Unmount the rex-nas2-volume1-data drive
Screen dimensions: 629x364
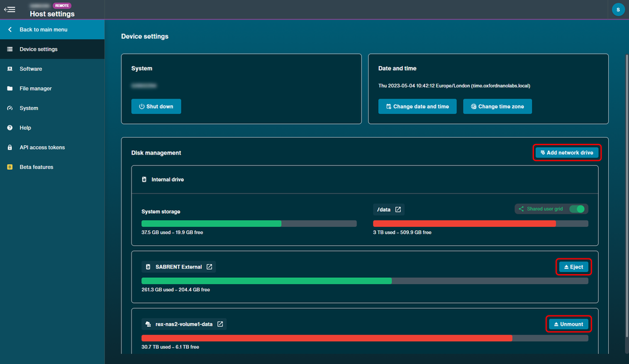tap(569, 324)
